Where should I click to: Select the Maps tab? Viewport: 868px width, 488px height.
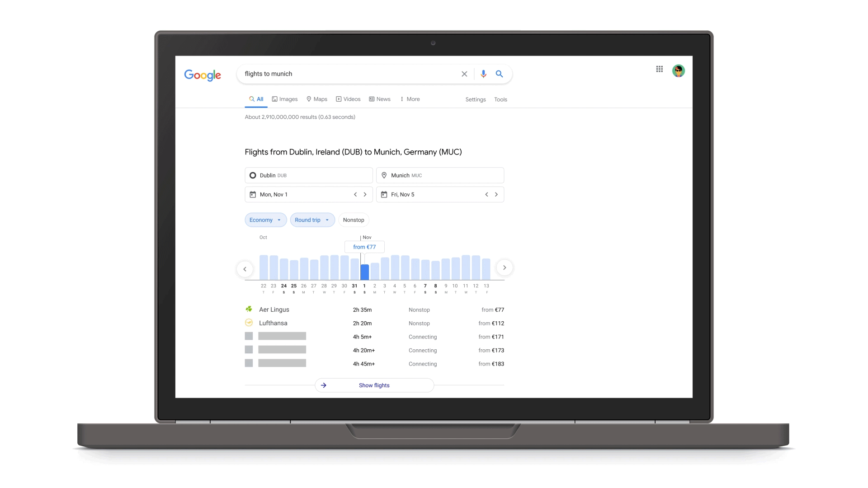(317, 99)
